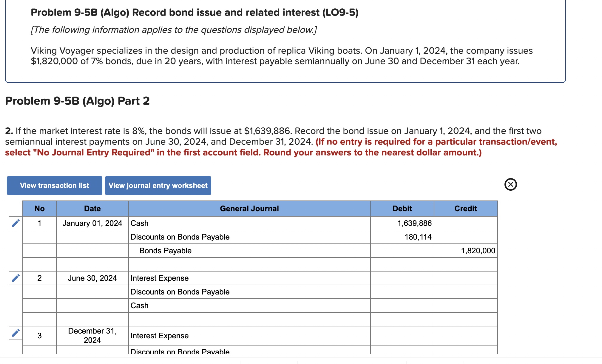Screen dimensions: 602x364
Task: Click the pencil edit icon for entry 2
Action: coord(16,277)
